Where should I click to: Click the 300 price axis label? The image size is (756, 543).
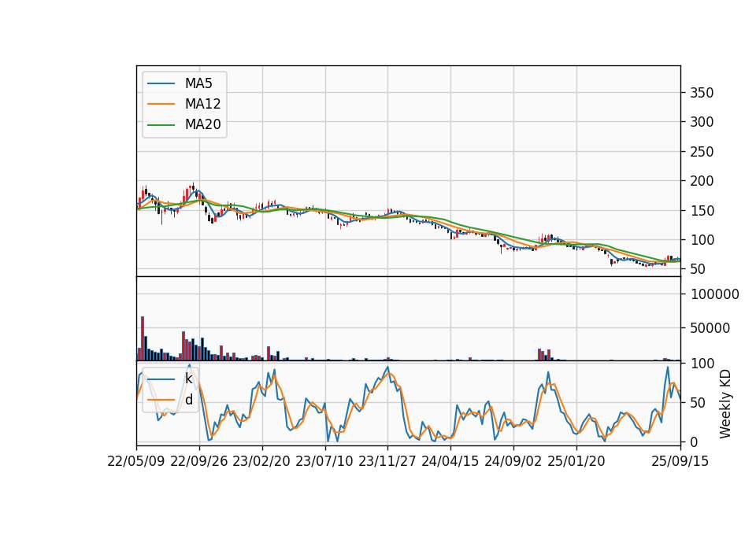pos(702,123)
